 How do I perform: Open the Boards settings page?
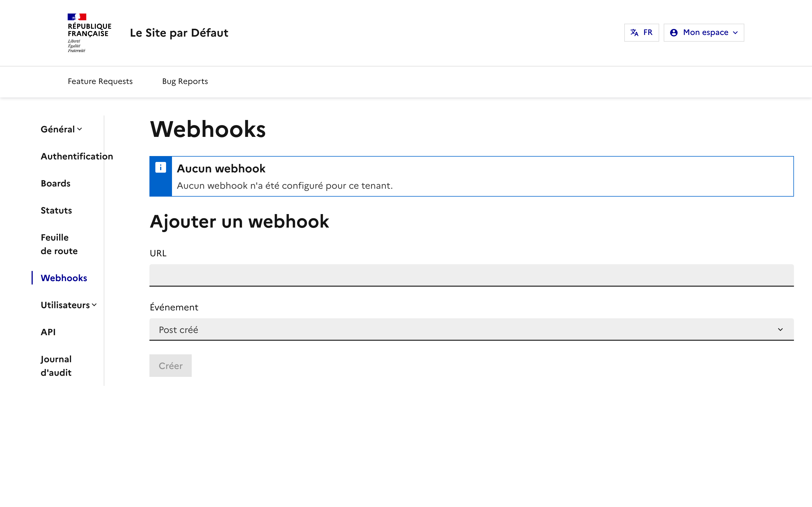pyautogui.click(x=55, y=183)
